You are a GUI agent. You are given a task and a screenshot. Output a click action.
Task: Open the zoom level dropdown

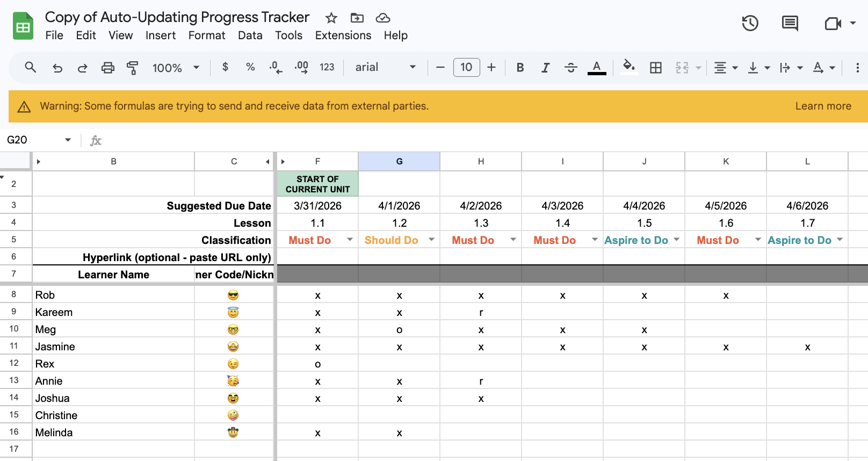pos(176,68)
